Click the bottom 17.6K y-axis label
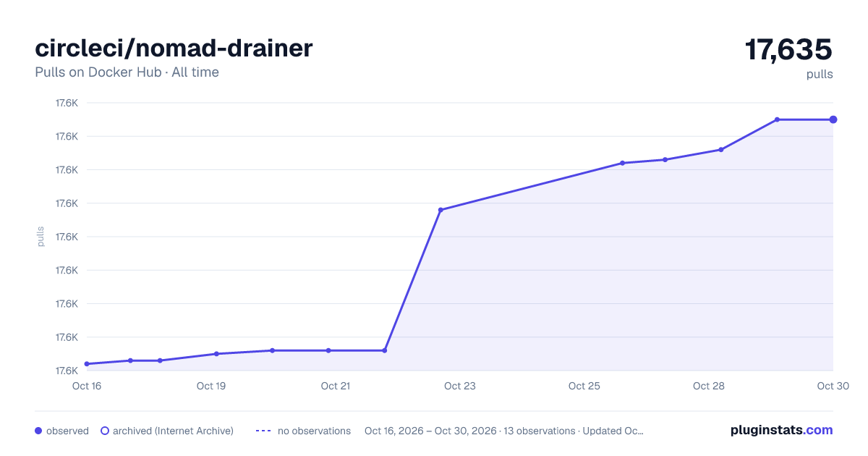 67,371
